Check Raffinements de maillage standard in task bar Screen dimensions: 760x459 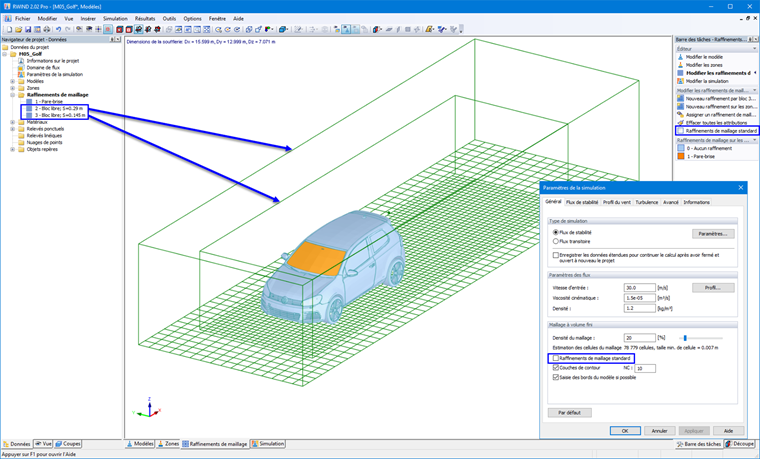(681, 131)
